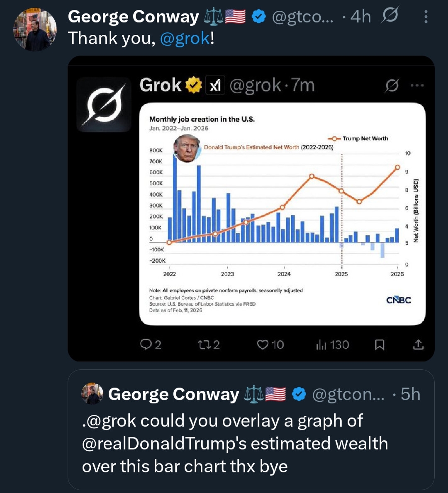View the 130 views analytics icon
The height and width of the screenshot is (493, 448).
321,344
